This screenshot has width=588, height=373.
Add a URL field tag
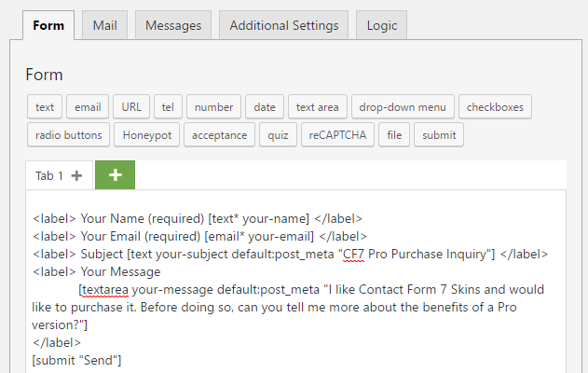click(131, 107)
